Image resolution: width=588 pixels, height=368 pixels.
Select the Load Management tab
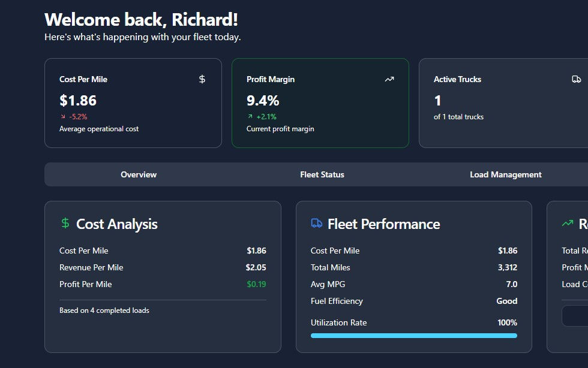(505, 174)
